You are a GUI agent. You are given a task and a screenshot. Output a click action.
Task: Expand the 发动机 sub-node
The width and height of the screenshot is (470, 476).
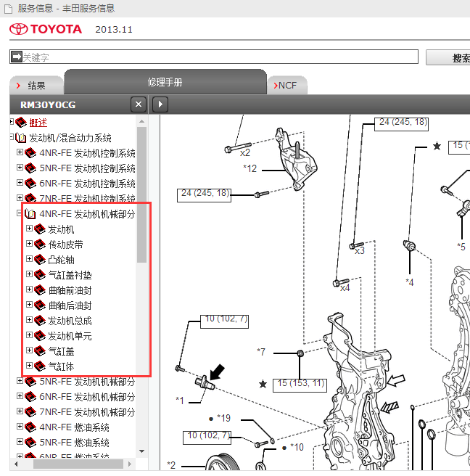coord(29,228)
